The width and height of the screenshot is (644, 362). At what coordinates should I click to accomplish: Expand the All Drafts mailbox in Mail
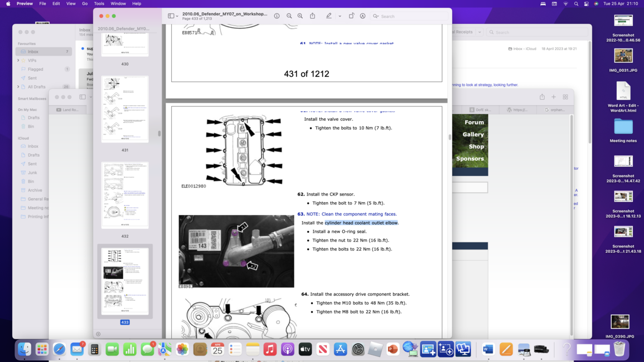18,87
